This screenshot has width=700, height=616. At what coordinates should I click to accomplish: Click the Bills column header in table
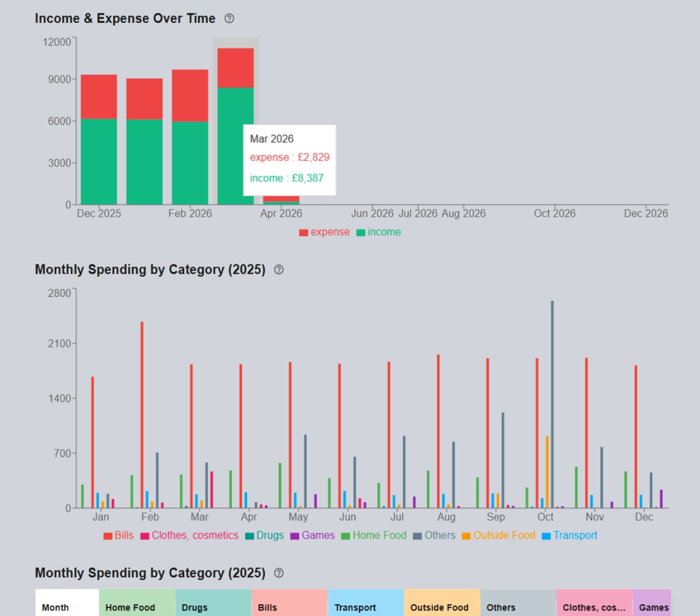pyautogui.click(x=290, y=603)
